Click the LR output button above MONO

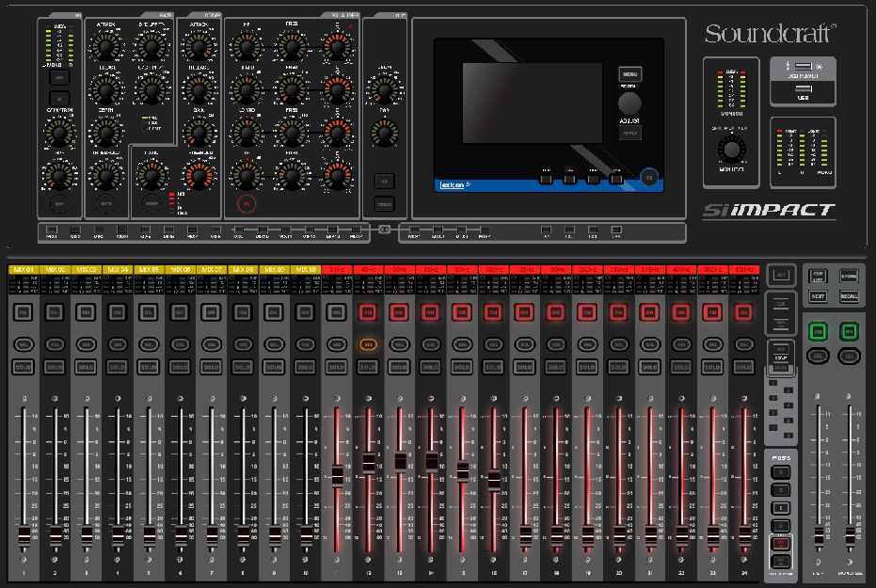point(384,181)
